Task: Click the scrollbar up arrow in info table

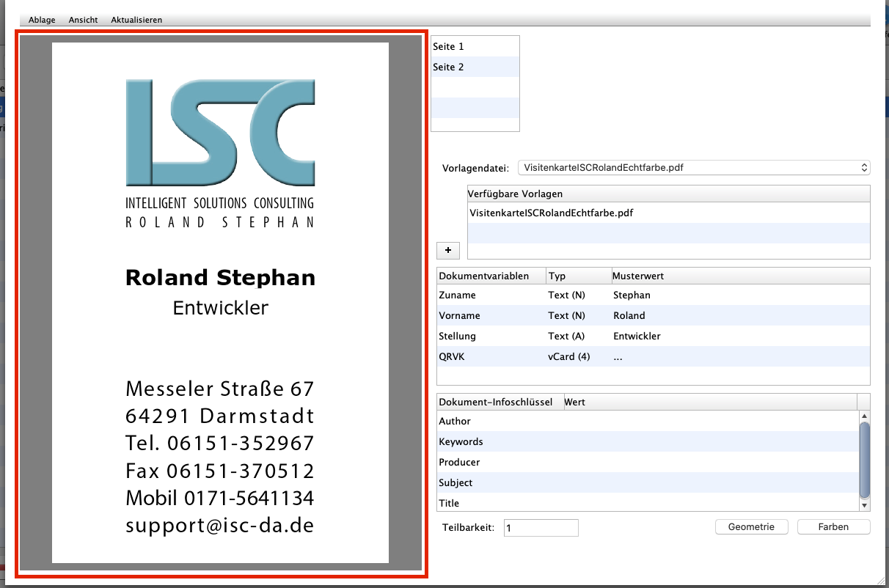Action: coord(865,416)
